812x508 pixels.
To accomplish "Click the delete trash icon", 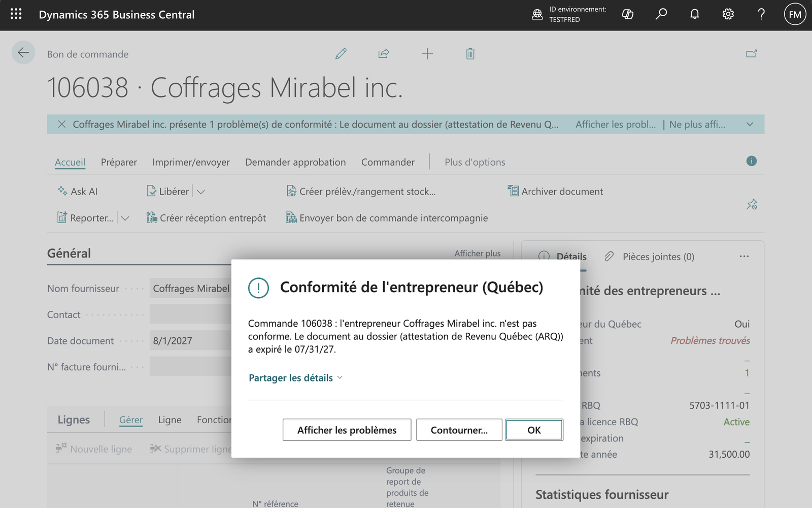I will coord(470,53).
